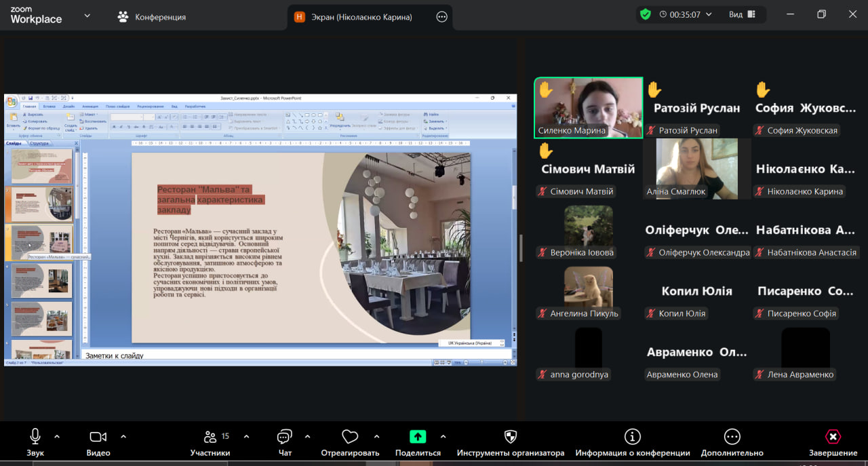
Task: Expand the audio options arrow
Action: click(57, 437)
